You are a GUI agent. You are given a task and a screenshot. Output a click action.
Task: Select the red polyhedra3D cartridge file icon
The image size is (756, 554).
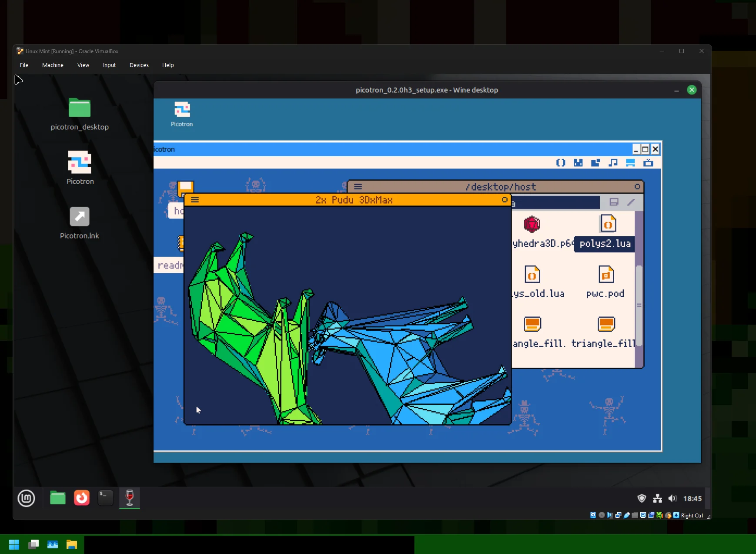coord(532,225)
